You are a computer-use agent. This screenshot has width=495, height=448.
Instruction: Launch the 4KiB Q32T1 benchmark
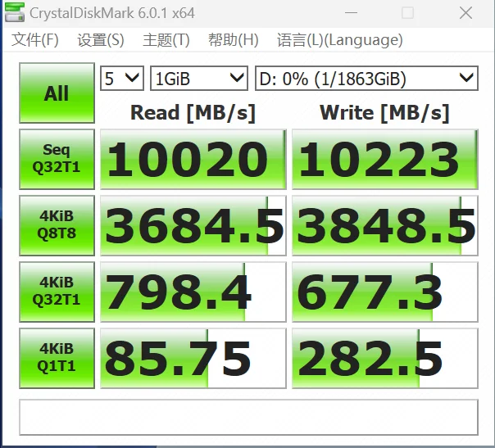point(57,292)
